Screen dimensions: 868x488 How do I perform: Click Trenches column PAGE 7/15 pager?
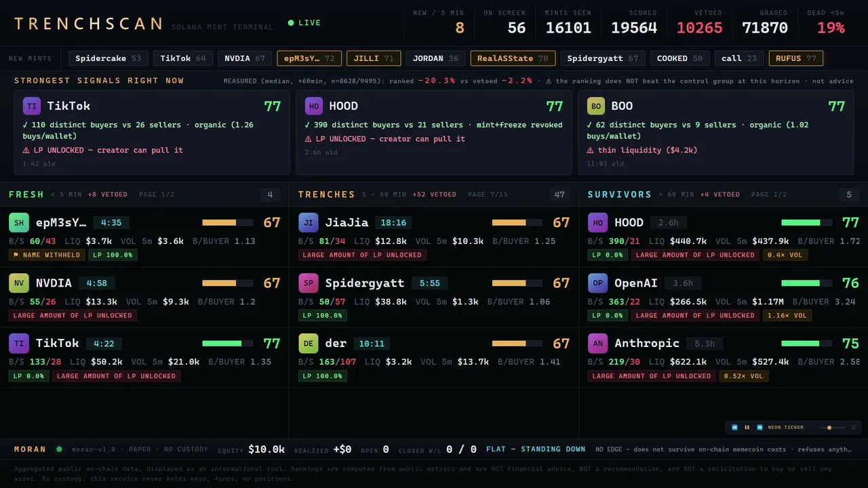pos(488,195)
